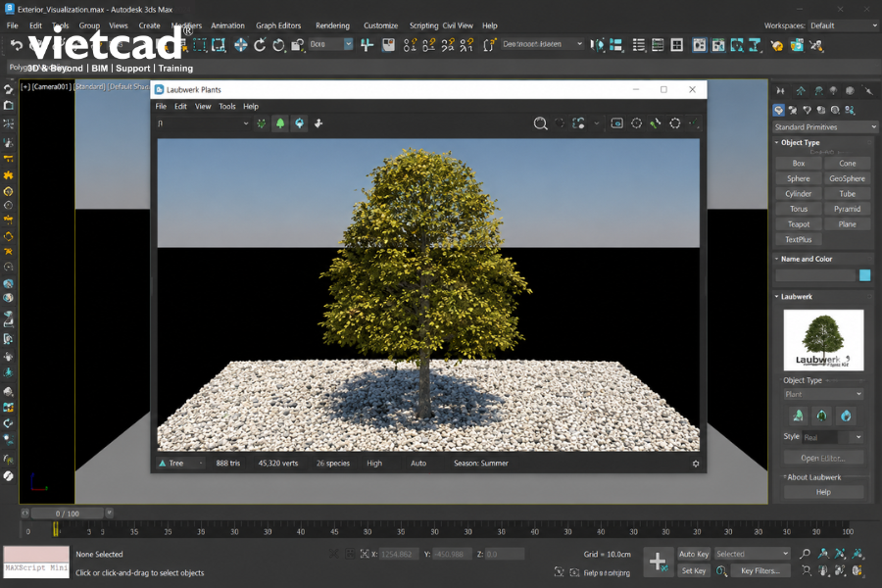
Task: Click the object color swatch in Name and Color
Action: click(x=865, y=275)
